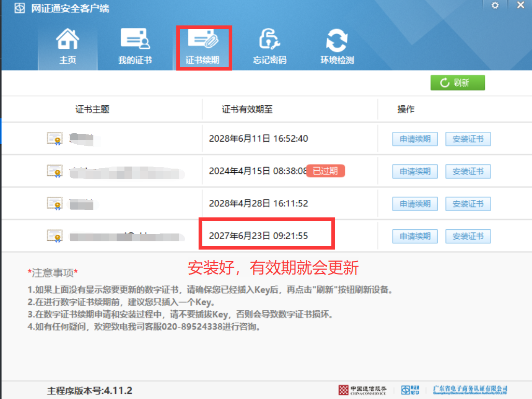The image size is (532, 399).
Task: Apply renewal for the expired 2024 certificate
Action: [x=415, y=171]
